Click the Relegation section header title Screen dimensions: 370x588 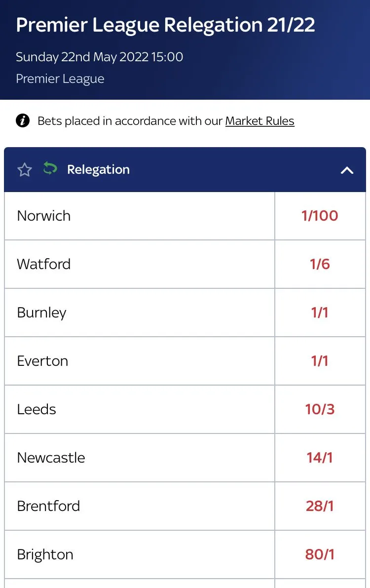(98, 170)
